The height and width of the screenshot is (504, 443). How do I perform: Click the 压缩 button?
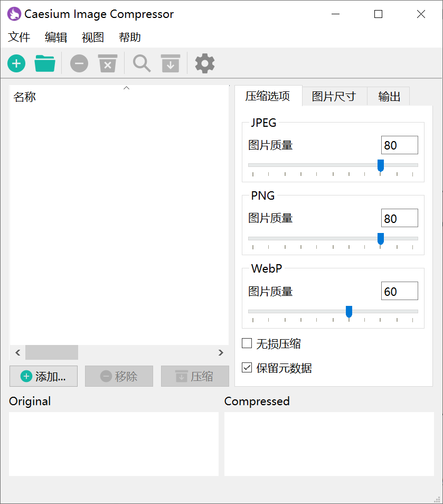(195, 376)
